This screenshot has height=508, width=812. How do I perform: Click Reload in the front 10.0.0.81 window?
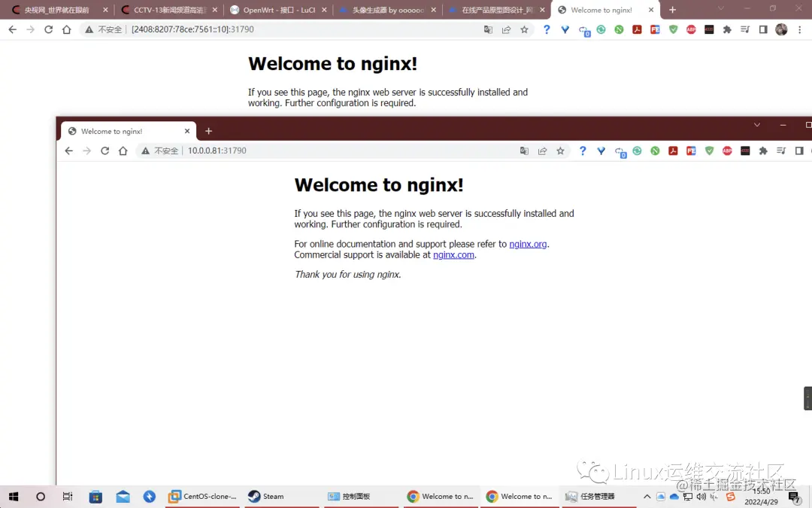point(105,151)
